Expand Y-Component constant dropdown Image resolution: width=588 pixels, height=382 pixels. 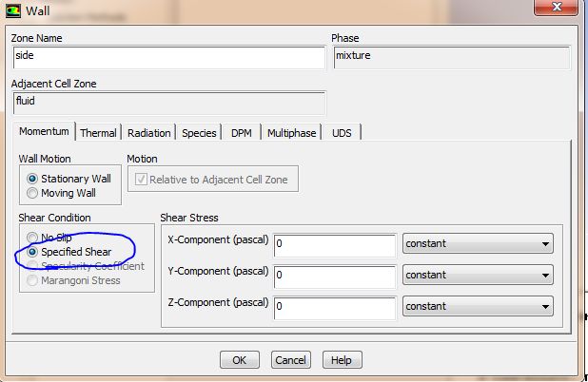pyautogui.click(x=478, y=276)
